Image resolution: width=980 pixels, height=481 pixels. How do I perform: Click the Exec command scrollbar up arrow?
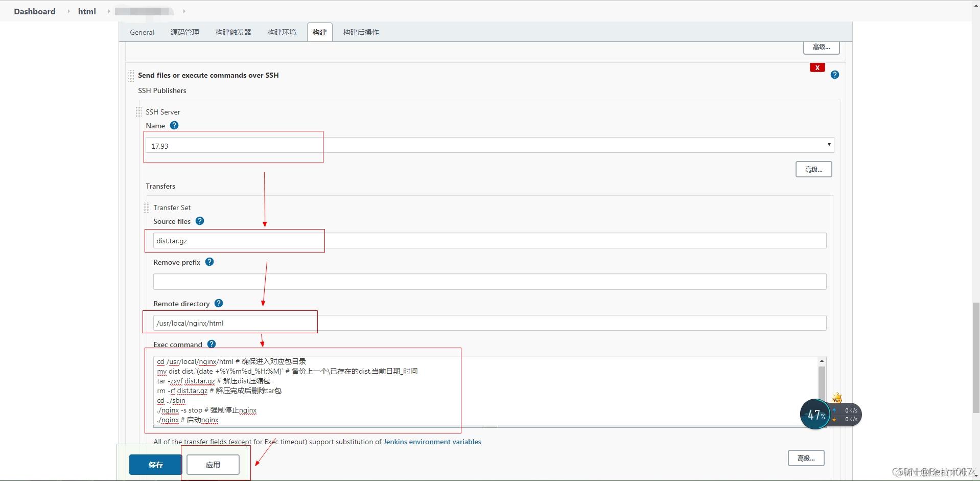tap(822, 361)
